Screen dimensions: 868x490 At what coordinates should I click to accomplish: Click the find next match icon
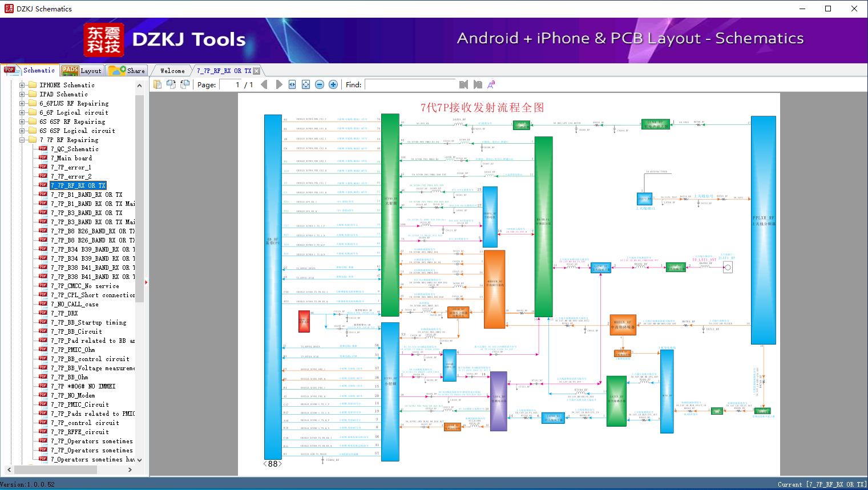coord(478,84)
